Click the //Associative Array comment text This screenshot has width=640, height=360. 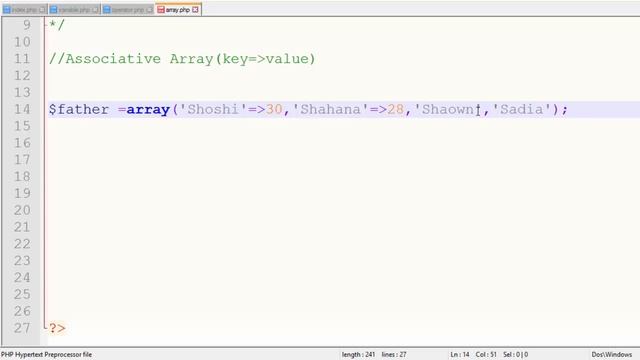coord(182,59)
